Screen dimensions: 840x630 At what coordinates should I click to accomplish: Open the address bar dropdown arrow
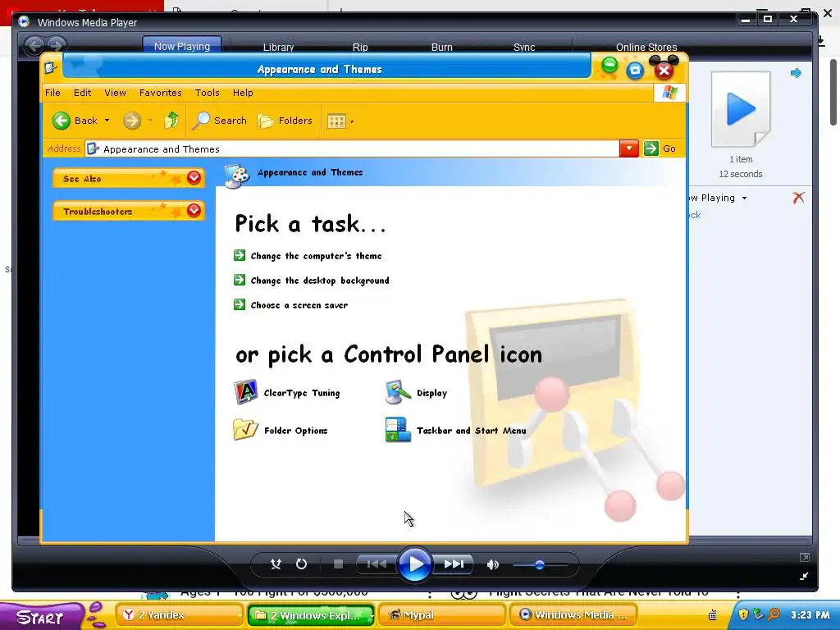click(629, 148)
